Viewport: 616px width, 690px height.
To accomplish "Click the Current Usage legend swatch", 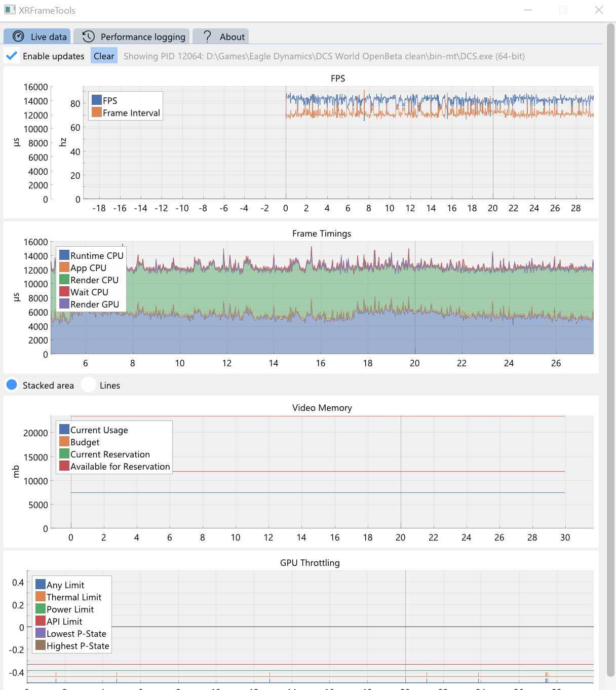I will [x=64, y=429].
